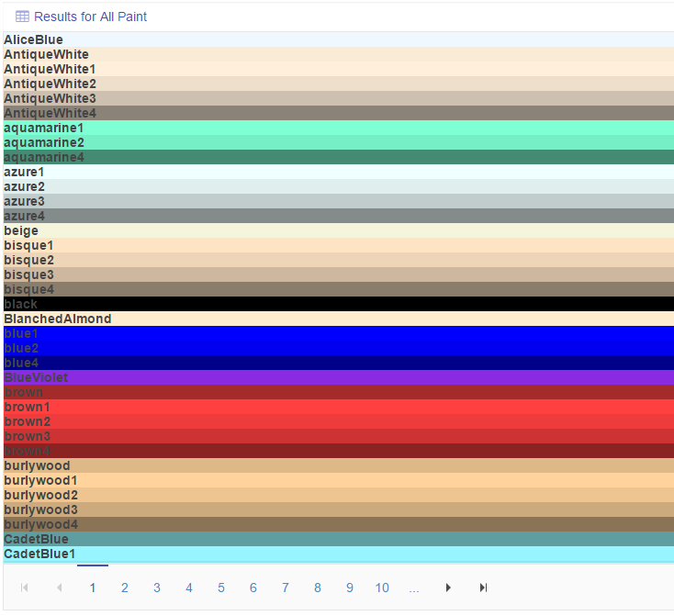Image resolution: width=674 pixels, height=616 pixels.
Task: Jump to last page icon
Action: pyautogui.click(x=483, y=588)
